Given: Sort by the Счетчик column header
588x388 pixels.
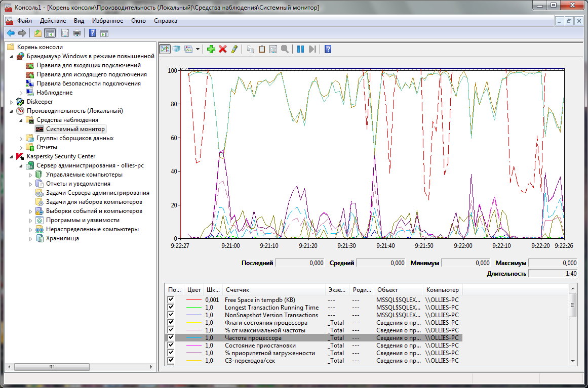Looking at the screenshot, I should (x=273, y=290).
